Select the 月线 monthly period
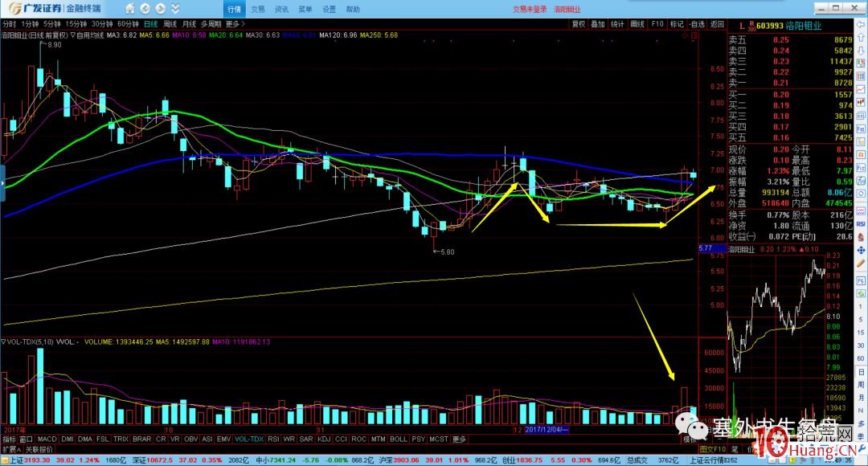The height and width of the screenshot is (466, 868). 190,24
